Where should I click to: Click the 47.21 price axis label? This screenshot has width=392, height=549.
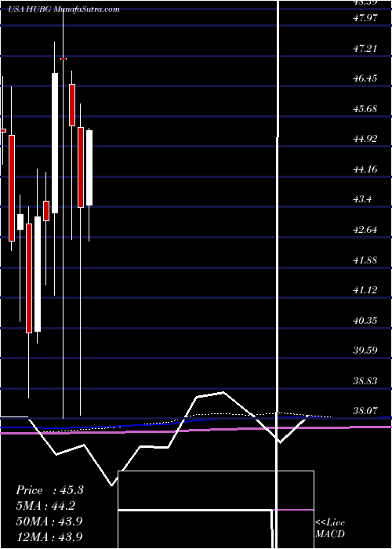pos(365,48)
